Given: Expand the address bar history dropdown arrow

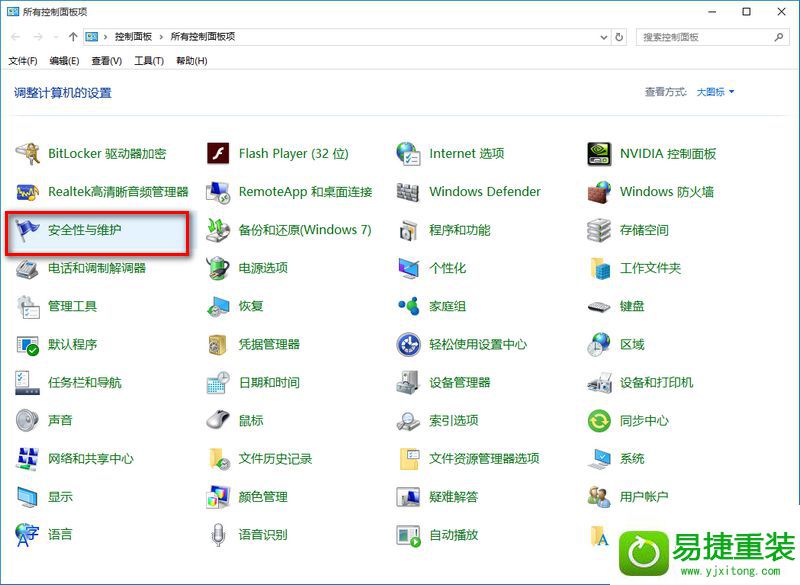Looking at the screenshot, I should tap(604, 37).
